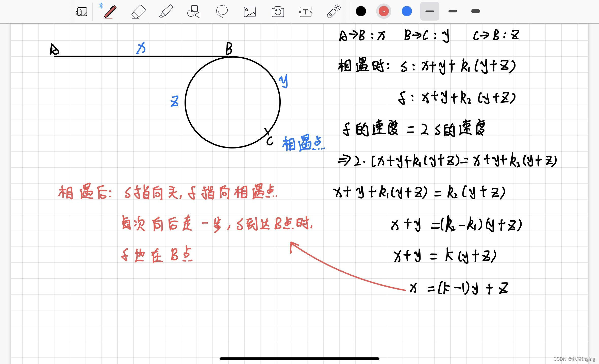
Task: Tap the home indicator bar
Action: point(299,359)
